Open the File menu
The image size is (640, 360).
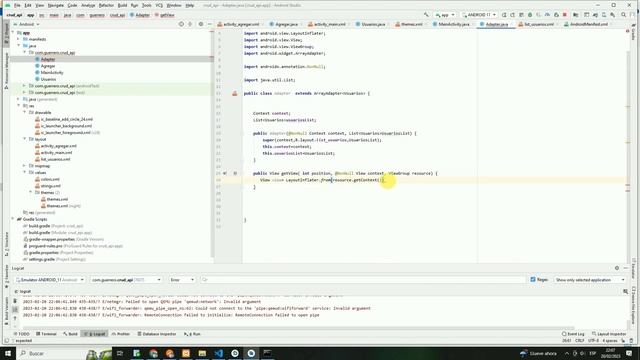coord(17,5)
